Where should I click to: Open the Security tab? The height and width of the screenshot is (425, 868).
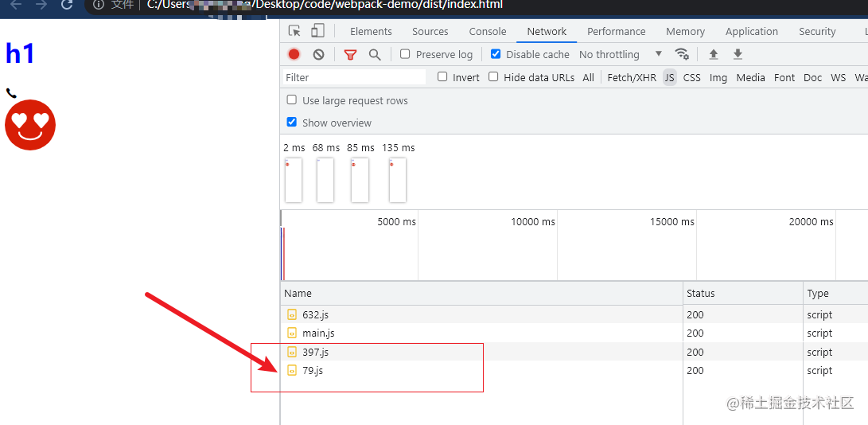tap(817, 32)
